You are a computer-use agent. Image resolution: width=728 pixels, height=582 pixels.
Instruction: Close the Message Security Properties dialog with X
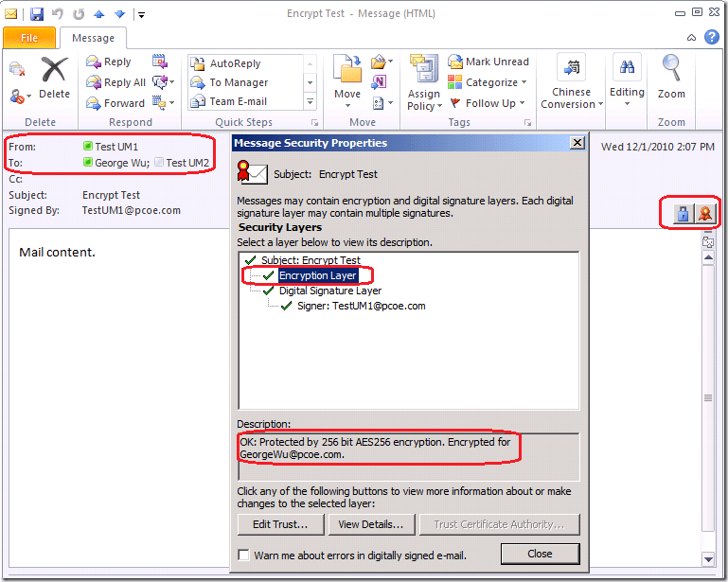(x=577, y=143)
